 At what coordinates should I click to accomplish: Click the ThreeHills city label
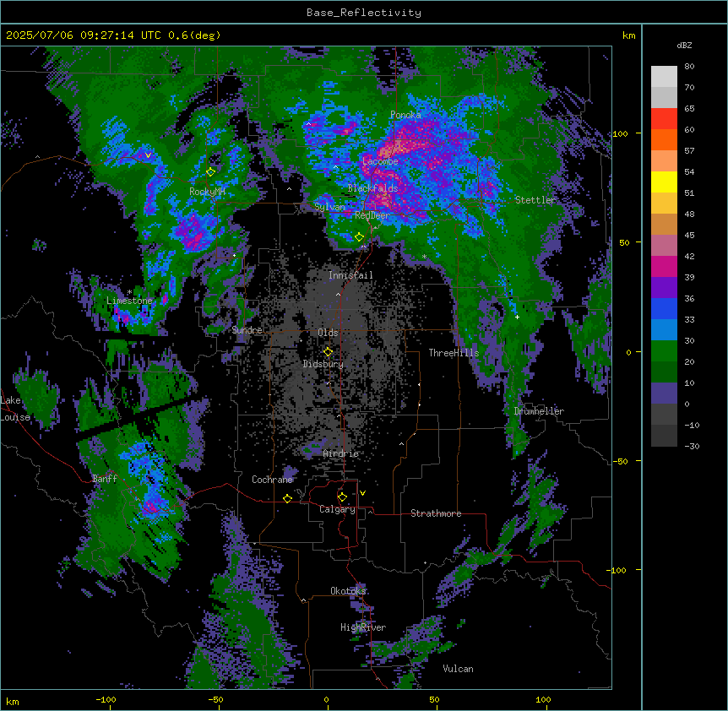tap(454, 353)
